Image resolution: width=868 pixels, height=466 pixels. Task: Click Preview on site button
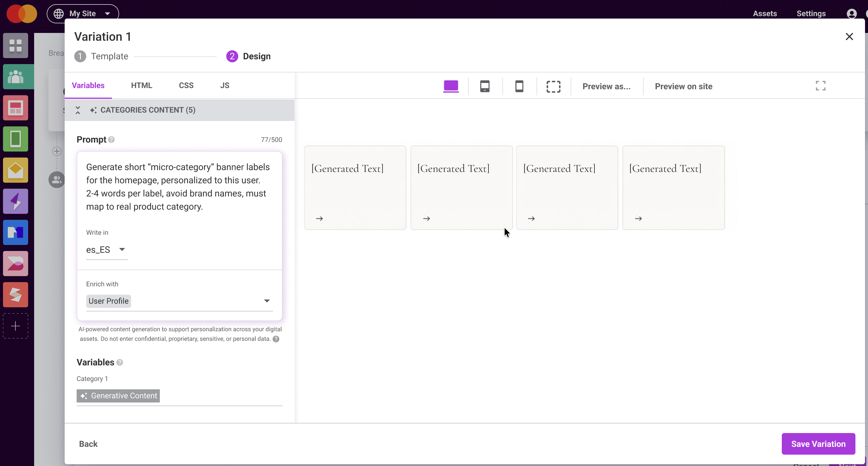point(683,86)
